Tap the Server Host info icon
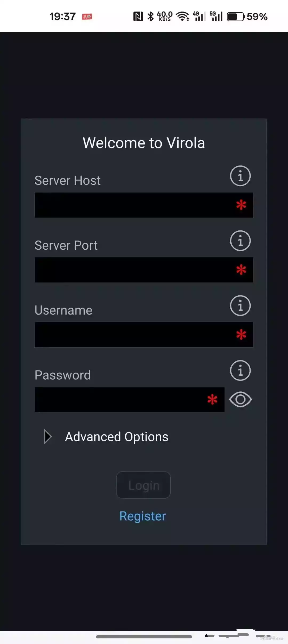This screenshot has height=644, width=288. point(240,176)
